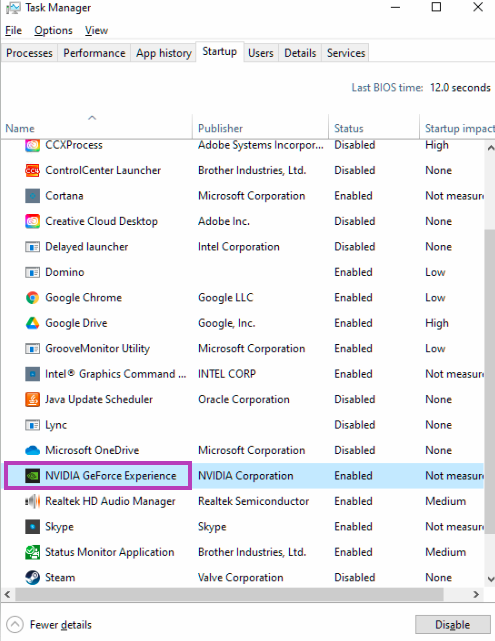Click Domino's Enabled status cell
This screenshot has width=495, height=641.
point(353,272)
